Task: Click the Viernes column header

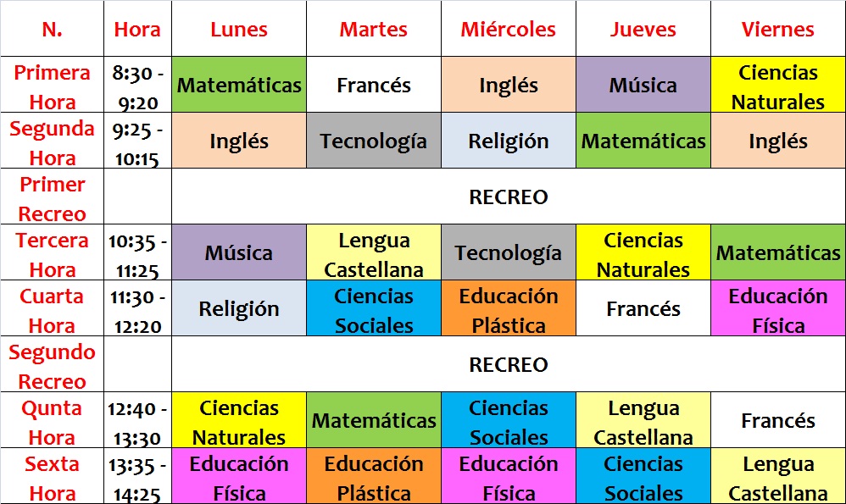Action: [778, 29]
